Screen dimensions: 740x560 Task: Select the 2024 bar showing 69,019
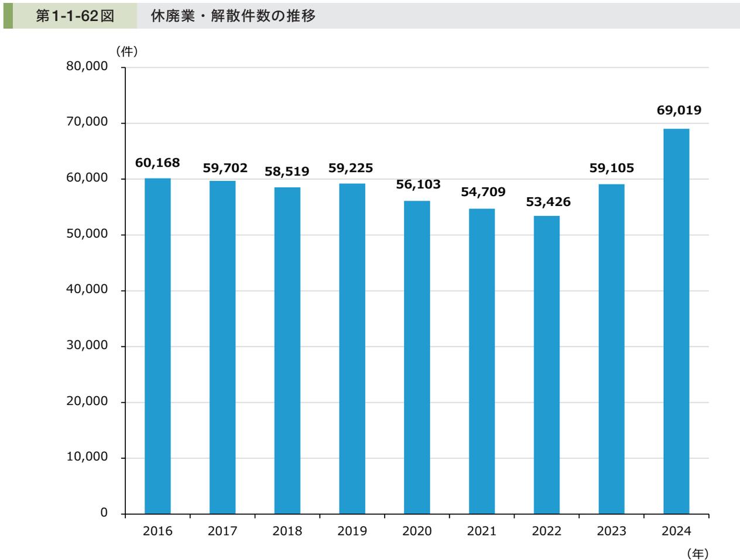pyautogui.click(x=677, y=322)
